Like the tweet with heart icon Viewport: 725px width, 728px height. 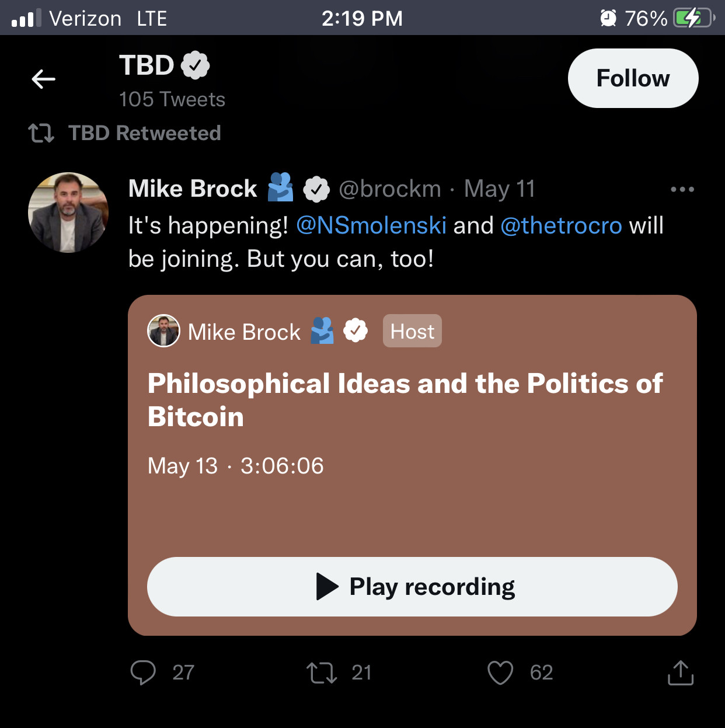[x=500, y=673]
